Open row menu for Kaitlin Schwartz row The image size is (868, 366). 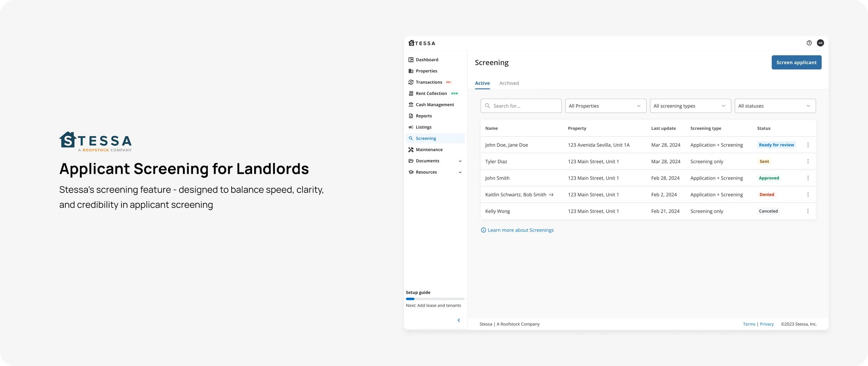tap(808, 195)
